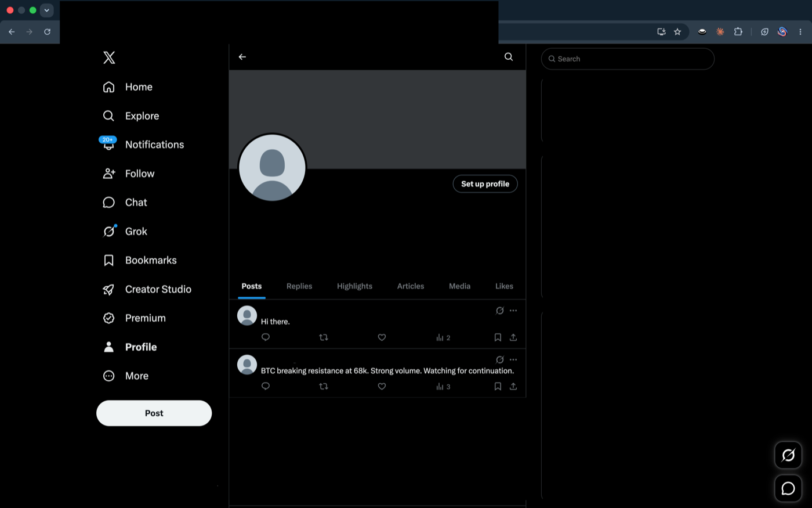
Task: Switch to the Media tab
Action: [x=459, y=286]
